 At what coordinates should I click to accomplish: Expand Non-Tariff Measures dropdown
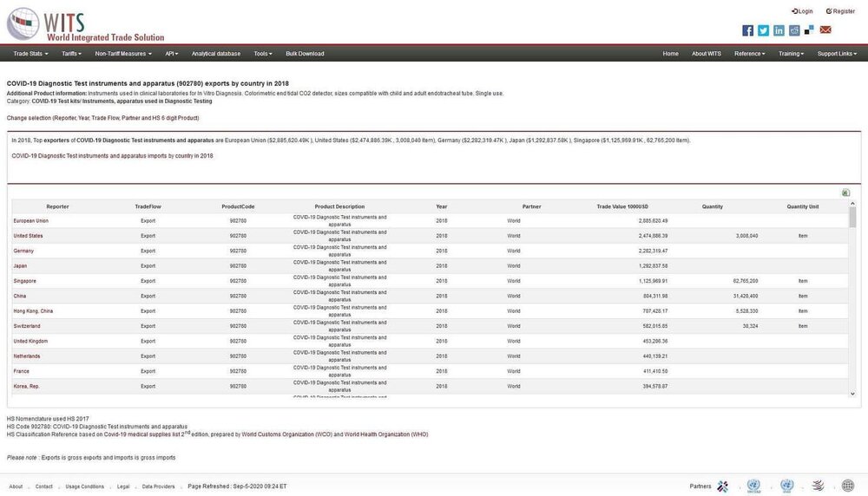pos(123,54)
